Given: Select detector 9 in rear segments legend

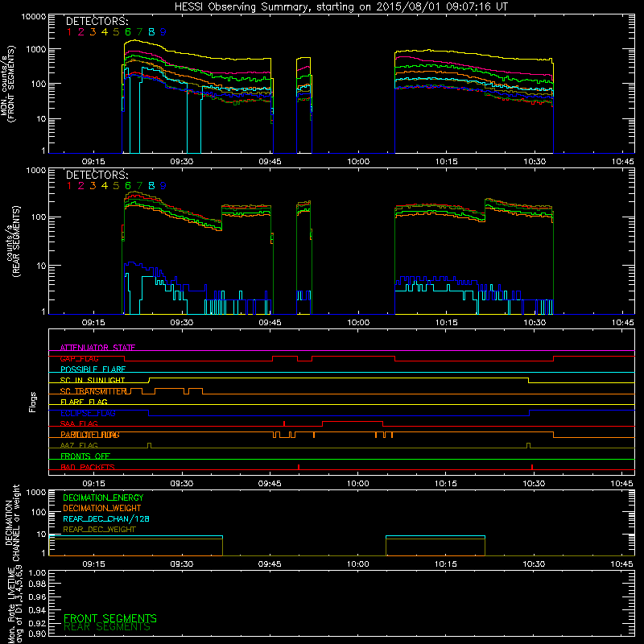Looking at the screenshot, I should tap(163, 186).
